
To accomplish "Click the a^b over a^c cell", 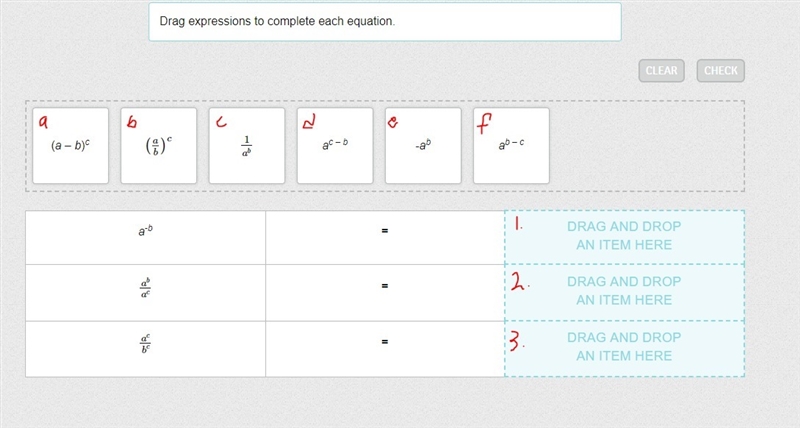I will click(145, 293).
